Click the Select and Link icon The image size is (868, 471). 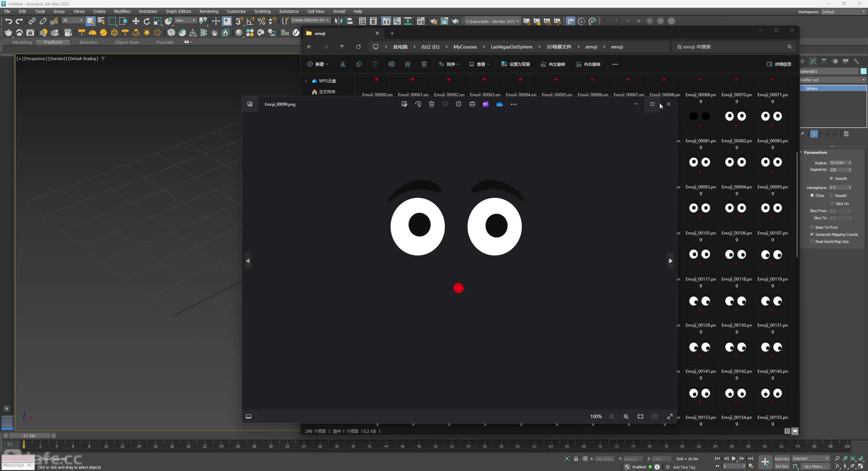click(32, 21)
